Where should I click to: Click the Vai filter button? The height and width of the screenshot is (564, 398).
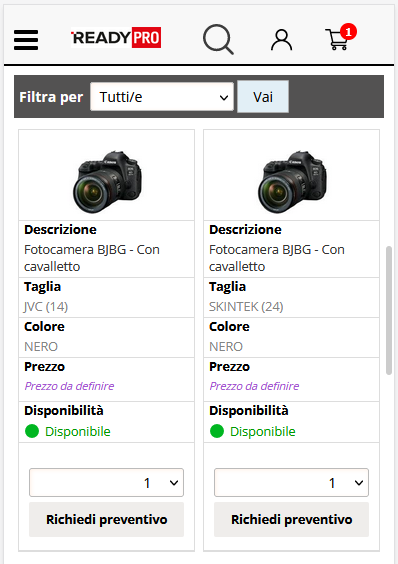263,97
